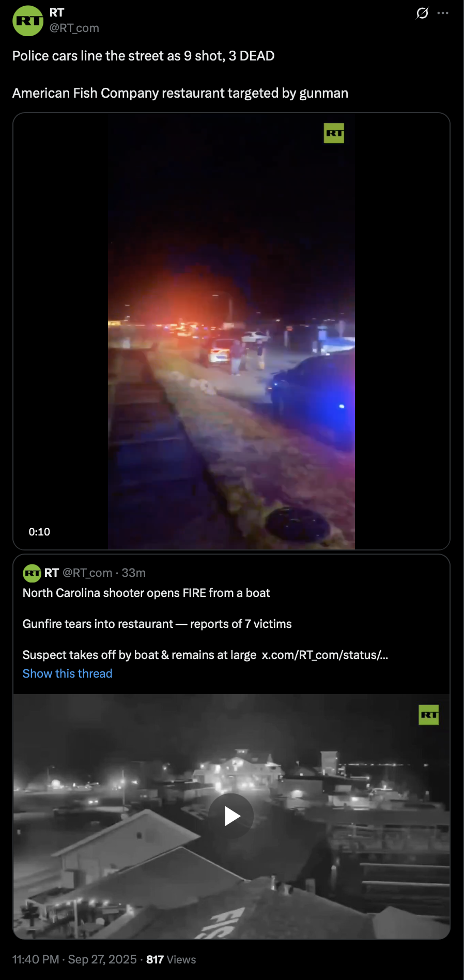Click the Grok icon in the post header
The width and height of the screenshot is (464, 980).
pyautogui.click(x=422, y=13)
